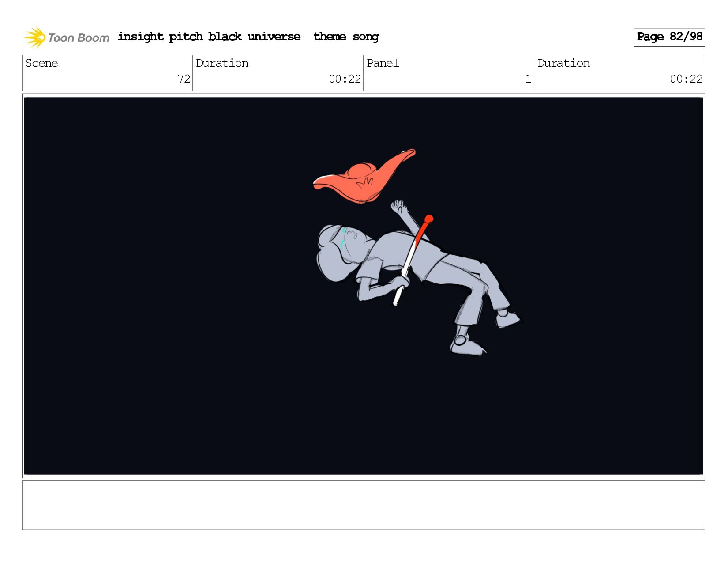The height and width of the screenshot is (563, 728).
Task: Select the scene number '72'
Action: (x=184, y=79)
